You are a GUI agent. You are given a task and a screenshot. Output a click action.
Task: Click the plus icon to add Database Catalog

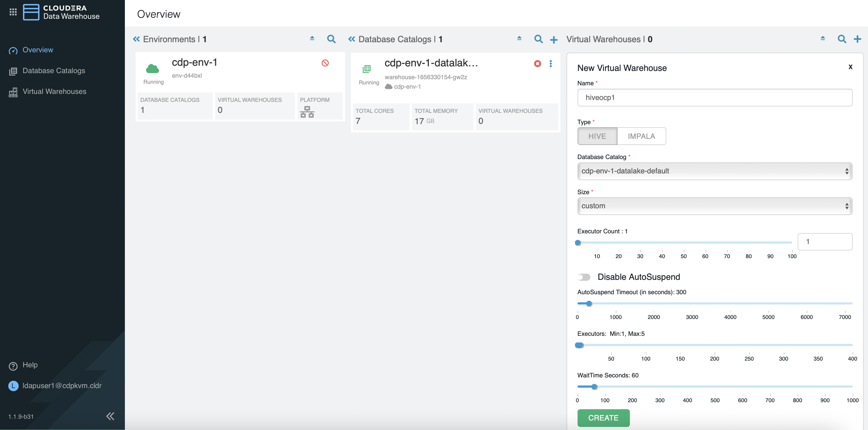pos(554,40)
